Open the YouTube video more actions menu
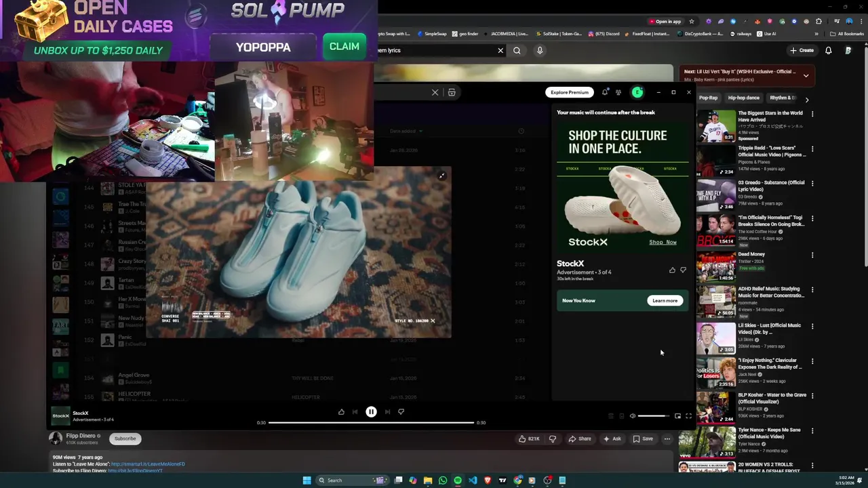Viewport: 868px width, 488px height. tap(667, 439)
